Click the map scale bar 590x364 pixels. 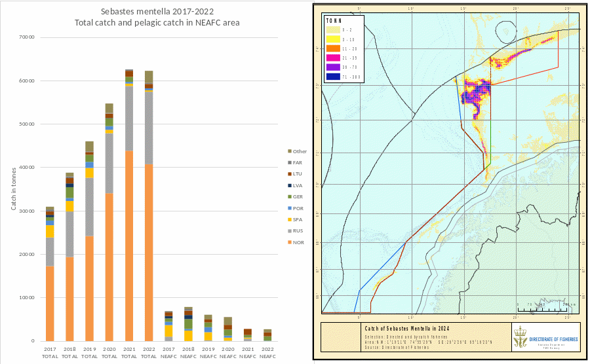pyautogui.click(x=542, y=308)
